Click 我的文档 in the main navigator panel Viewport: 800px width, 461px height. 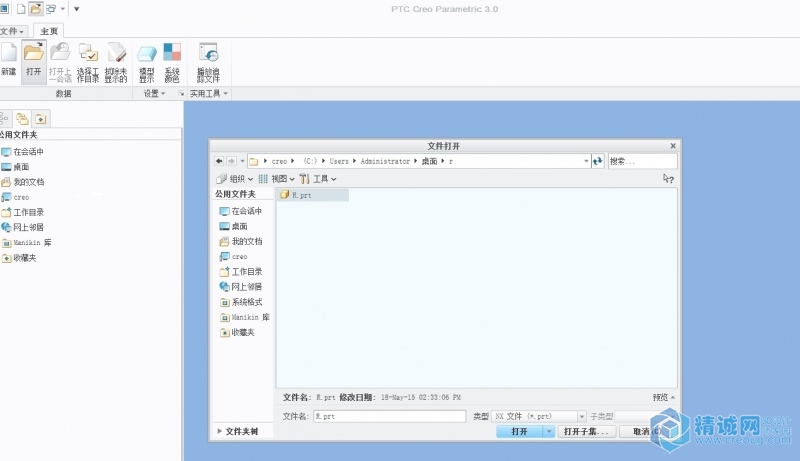(22, 182)
